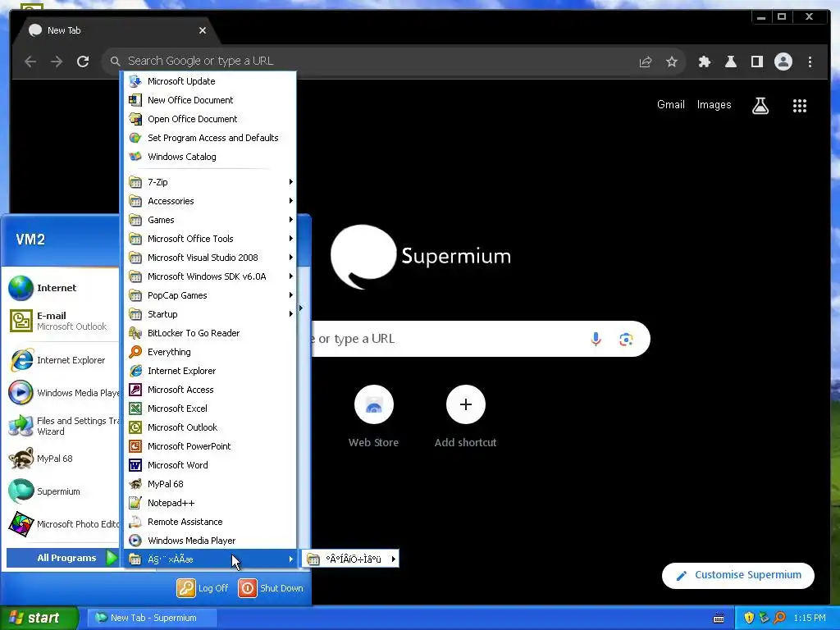Close the New Tab tab
The image size is (840, 630).
(203, 30)
